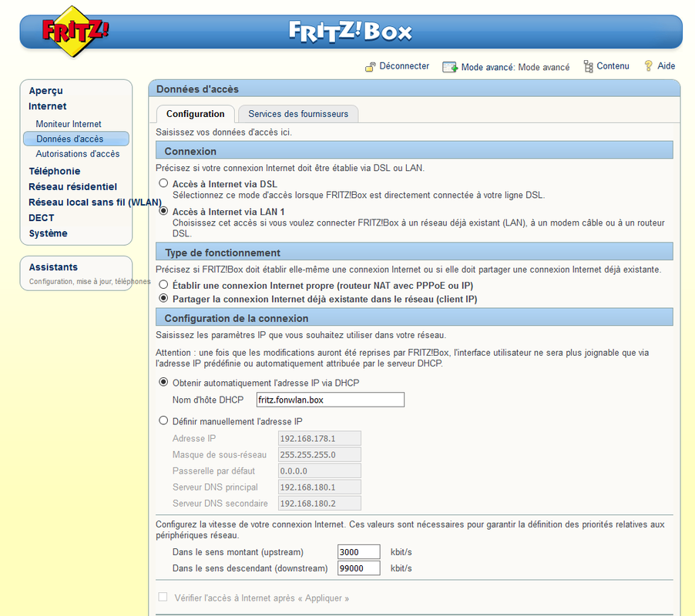Click the upstream speed field
The image size is (695, 616).
pyautogui.click(x=358, y=552)
